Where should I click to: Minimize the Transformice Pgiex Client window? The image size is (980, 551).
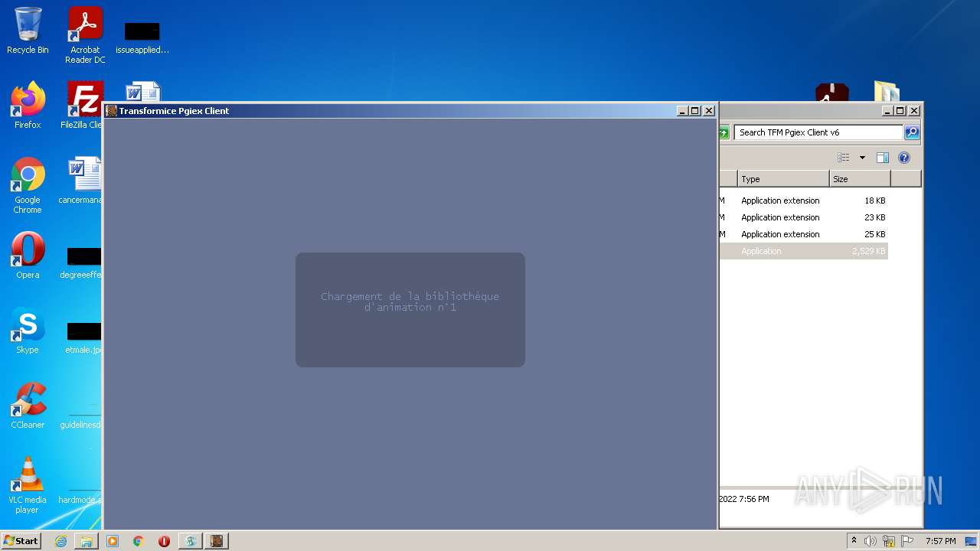682,111
